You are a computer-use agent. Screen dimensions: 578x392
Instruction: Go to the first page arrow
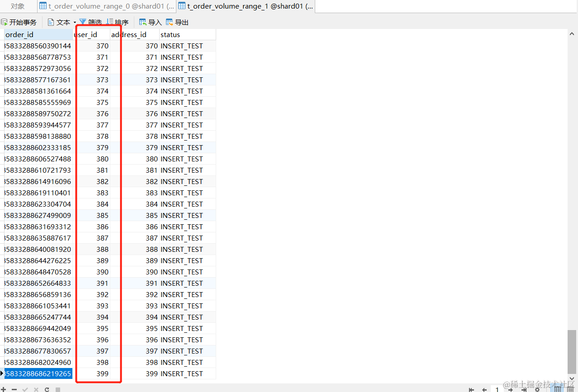[x=471, y=389]
